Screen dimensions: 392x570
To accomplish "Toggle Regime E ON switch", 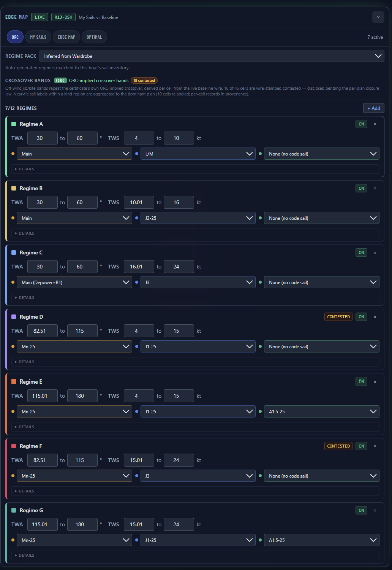I will pyautogui.click(x=361, y=381).
